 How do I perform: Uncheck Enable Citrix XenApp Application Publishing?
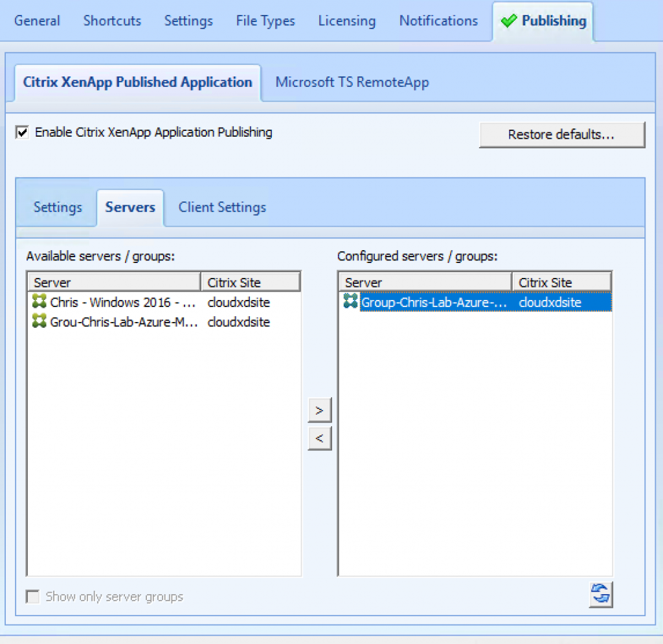point(21,132)
